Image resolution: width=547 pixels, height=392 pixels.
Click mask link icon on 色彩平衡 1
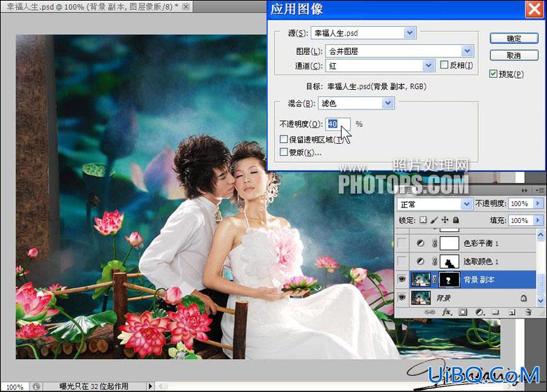point(434,243)
